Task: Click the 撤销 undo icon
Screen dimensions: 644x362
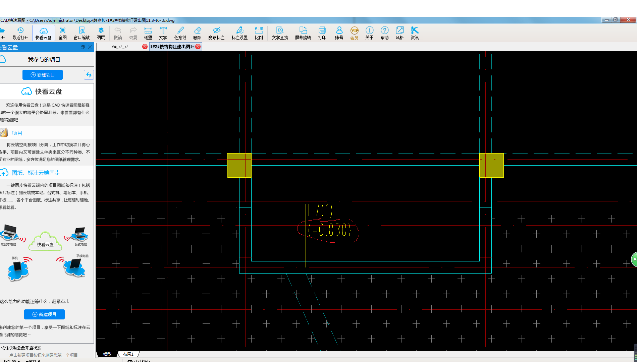Action: tap(118, 33)
